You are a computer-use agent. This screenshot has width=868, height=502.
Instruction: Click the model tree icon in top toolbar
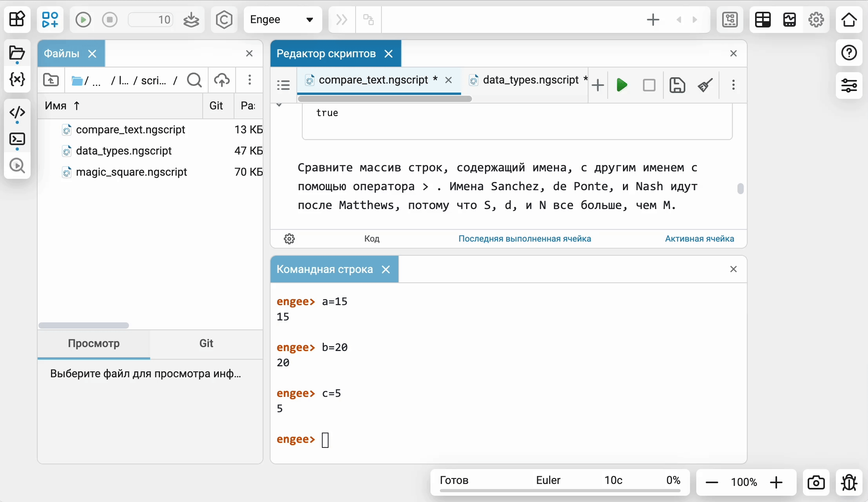tap(730, 19)
